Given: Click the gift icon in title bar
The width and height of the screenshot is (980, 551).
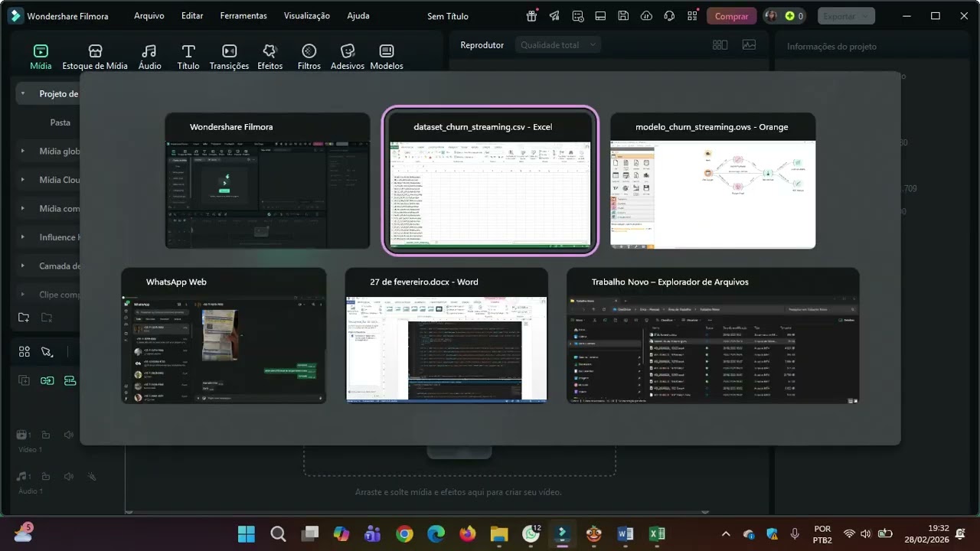Looking at the screenshot, I should [532, 15].
